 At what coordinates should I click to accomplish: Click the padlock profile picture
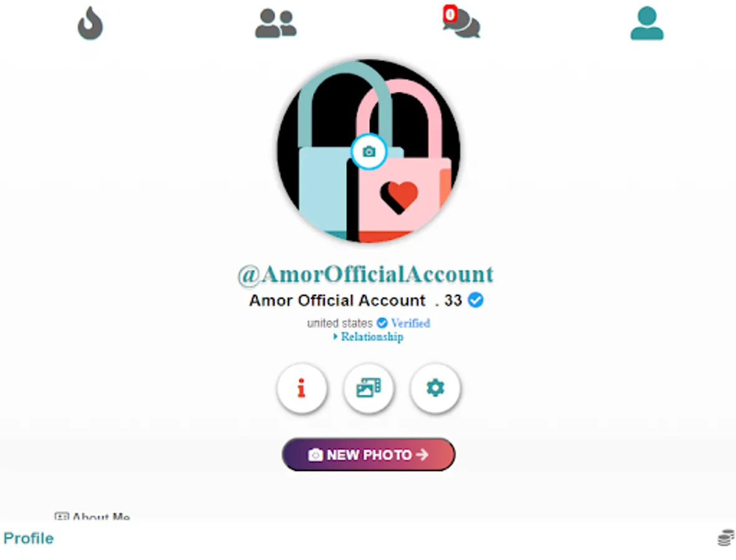pos(369,151)
